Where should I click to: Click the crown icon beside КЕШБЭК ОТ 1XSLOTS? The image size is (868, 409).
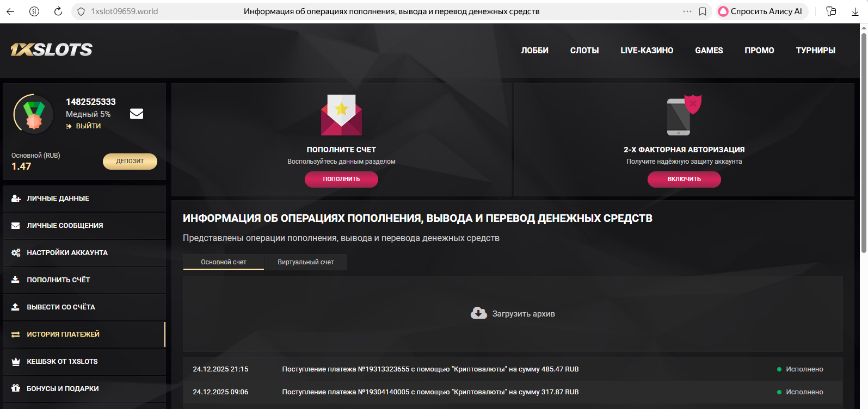point(16,362)
